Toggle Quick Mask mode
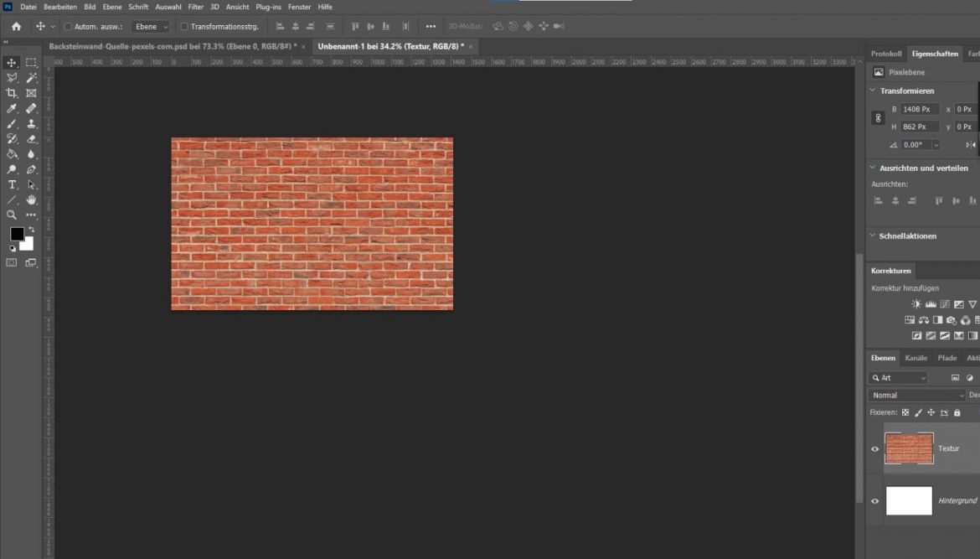The image size is (980, 559). 11,262
